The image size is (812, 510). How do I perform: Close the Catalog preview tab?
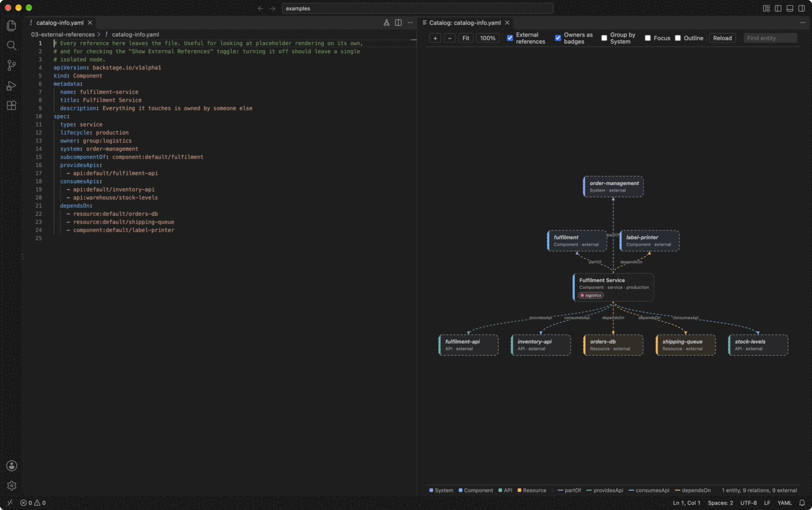(x=507, y=23)
